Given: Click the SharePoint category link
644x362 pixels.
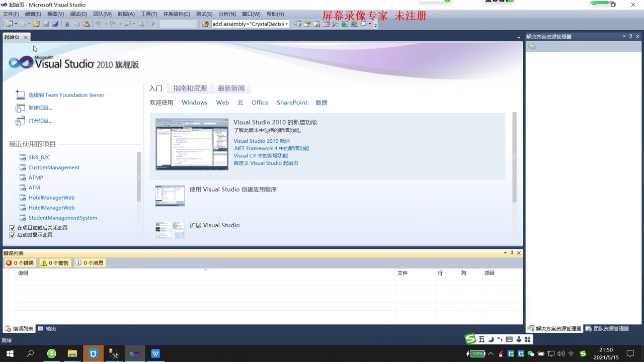Looking at the screenshot, I should click(x=292, y=102).
